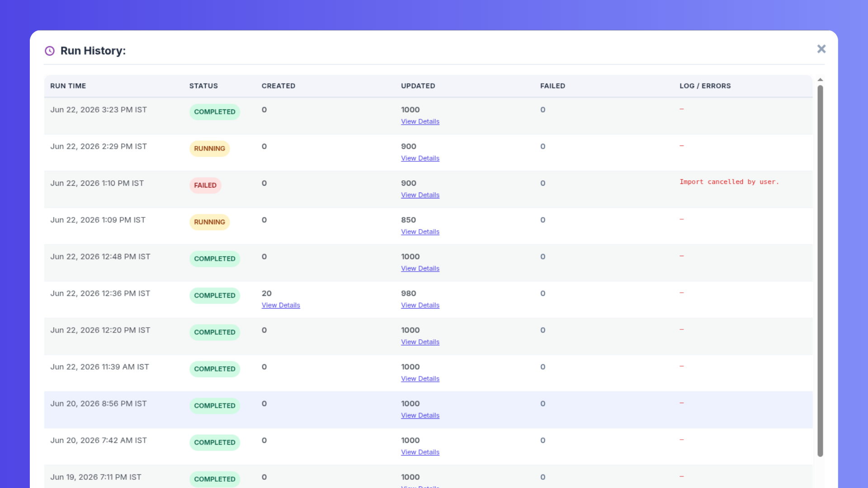Click updated count 1000 for 8:56 PM run
Image resolution: width=868 pixels, height=488 pixels.
coord(410,404)
